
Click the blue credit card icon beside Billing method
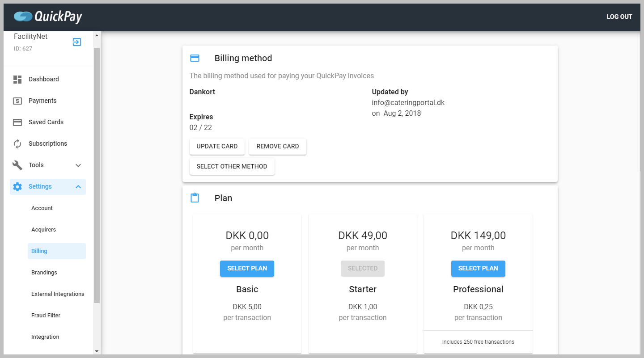(195, 58)
